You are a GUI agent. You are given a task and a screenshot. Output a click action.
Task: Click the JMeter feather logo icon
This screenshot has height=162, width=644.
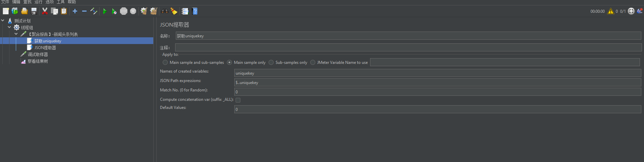click(x=640, y=11)
